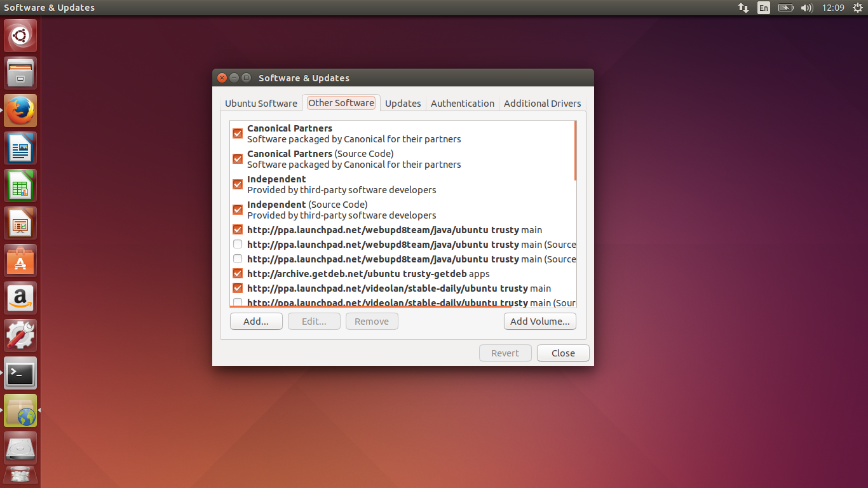Click the Edit... button
The height and width of the screenshot is (488, 868).
(x=314, y=322)
